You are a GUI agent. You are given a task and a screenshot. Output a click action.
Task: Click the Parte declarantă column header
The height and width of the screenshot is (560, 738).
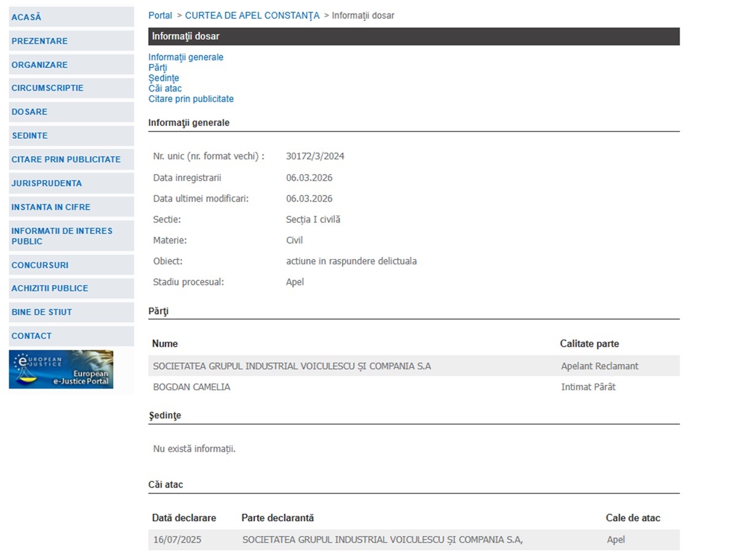[277, 518]
